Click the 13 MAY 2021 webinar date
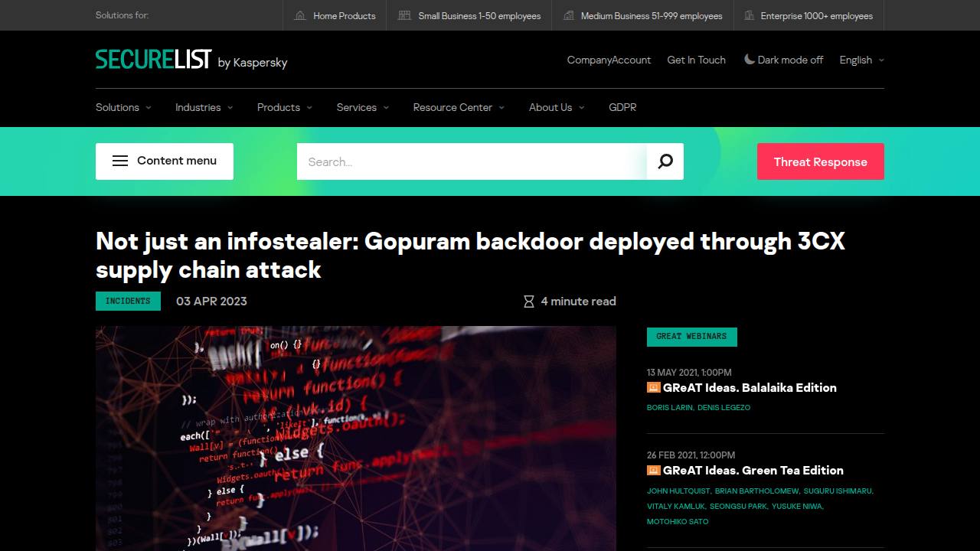Image resolution: width=980 pixels, height=551 pixels. (689, 373)
